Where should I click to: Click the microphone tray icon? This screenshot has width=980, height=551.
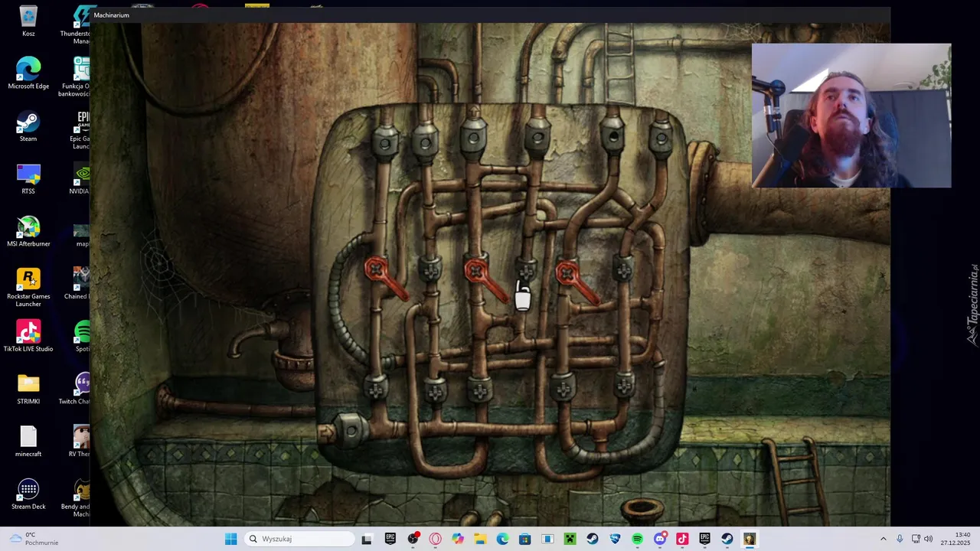(x=900, y=539)
